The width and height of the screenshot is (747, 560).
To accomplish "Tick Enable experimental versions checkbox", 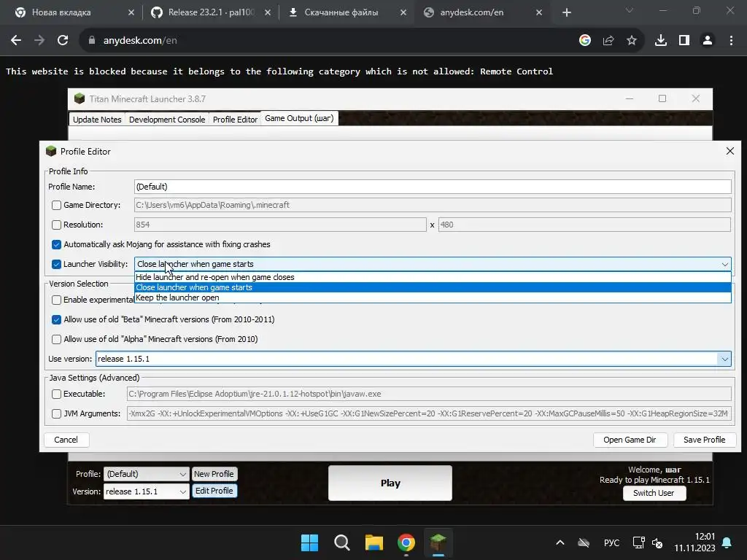I will tap(56, 300).
